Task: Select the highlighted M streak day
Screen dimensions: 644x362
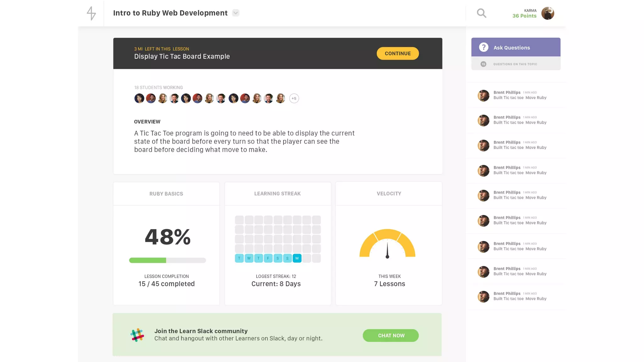Action: (x=297, y=258)
